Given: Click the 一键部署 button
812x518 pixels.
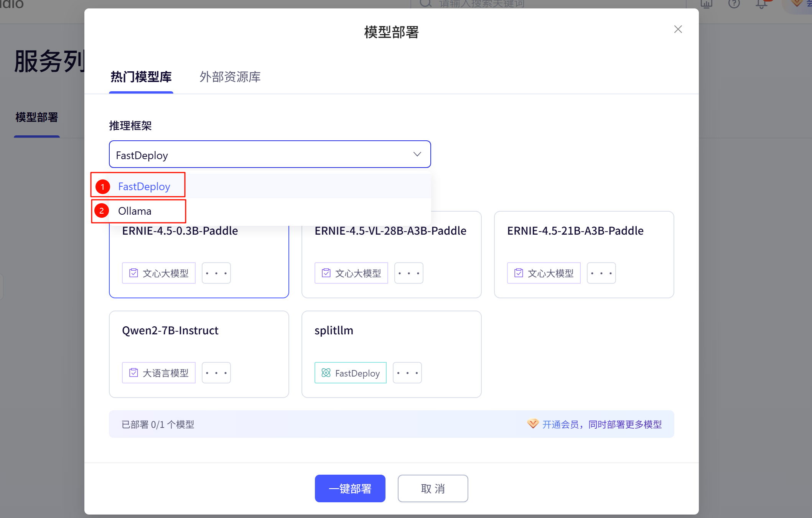Looking at the screenshot, I should [x=350, y=488].
